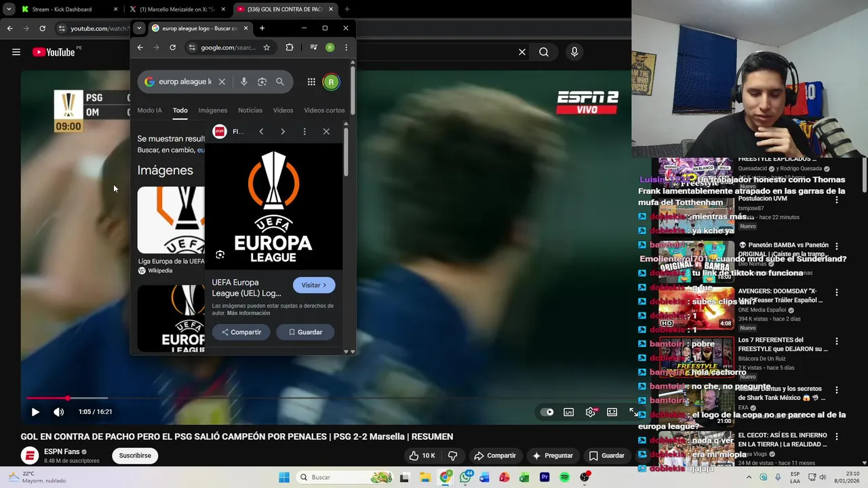Reload the page in small Chrome window

172,47
